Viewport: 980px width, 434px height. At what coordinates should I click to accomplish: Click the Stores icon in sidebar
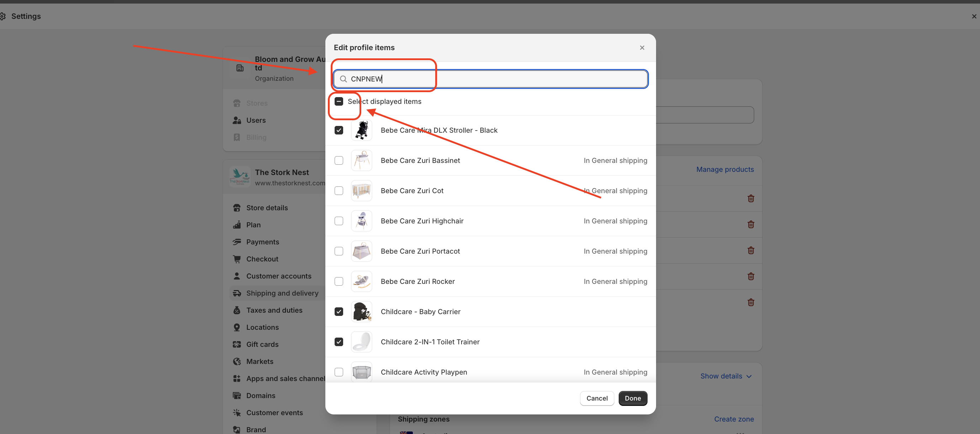236,103
